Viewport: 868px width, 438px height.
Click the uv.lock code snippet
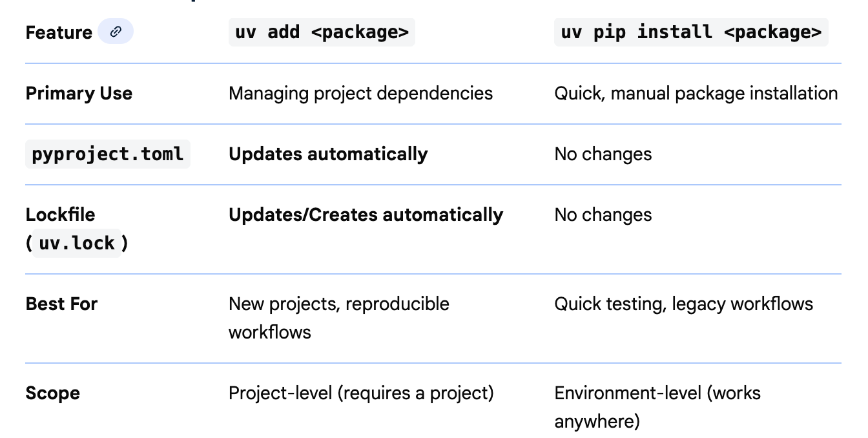tap(77, 244)
